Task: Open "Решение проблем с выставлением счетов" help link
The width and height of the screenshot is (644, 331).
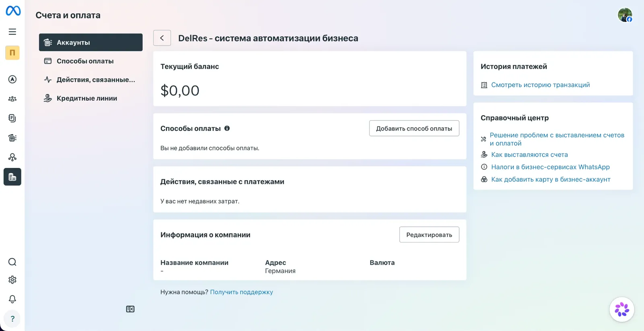Action: [557, 139]
